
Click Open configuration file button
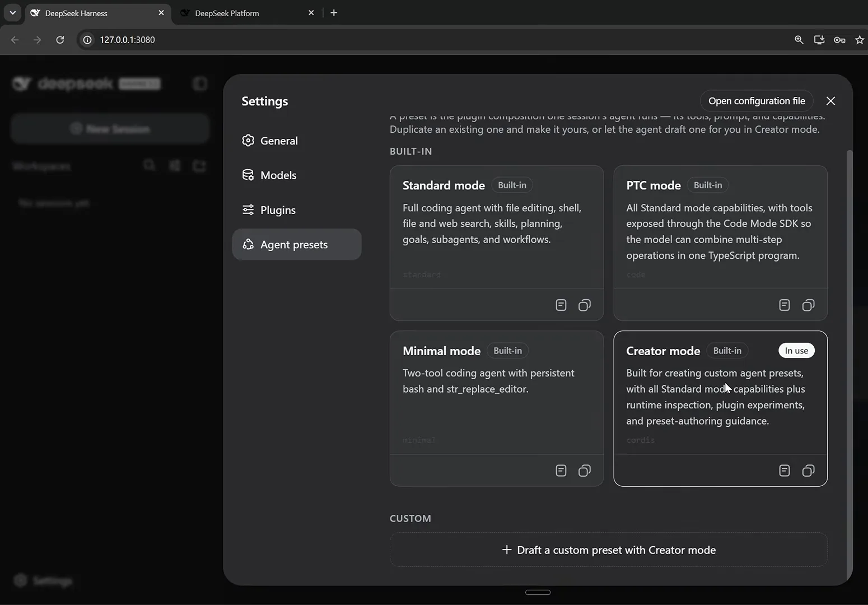coord(757,101)
